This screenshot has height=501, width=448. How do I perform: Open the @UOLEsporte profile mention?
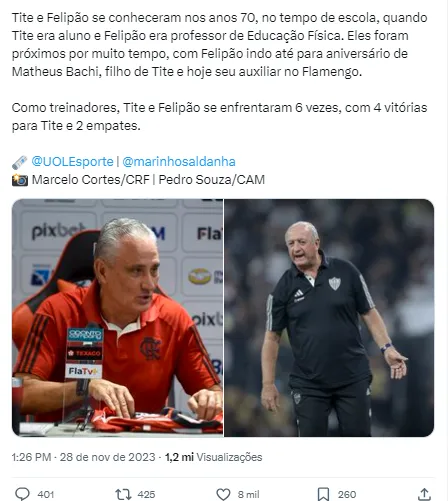point(72,162)
